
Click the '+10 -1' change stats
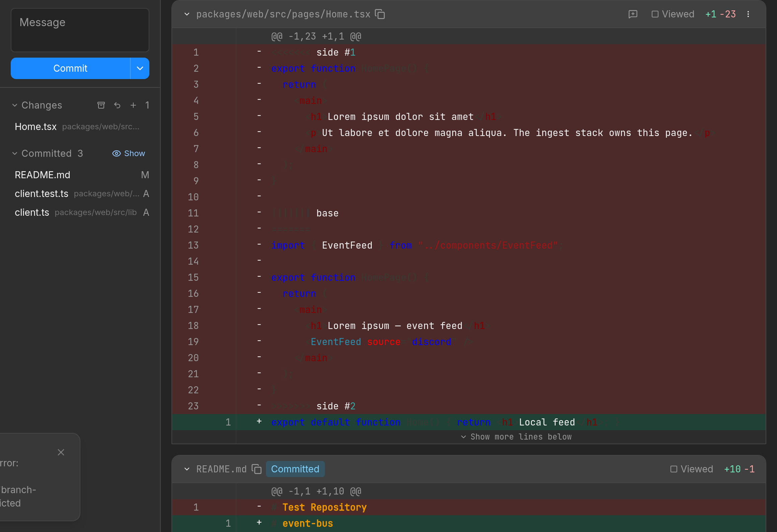click(x=739, y=469)
